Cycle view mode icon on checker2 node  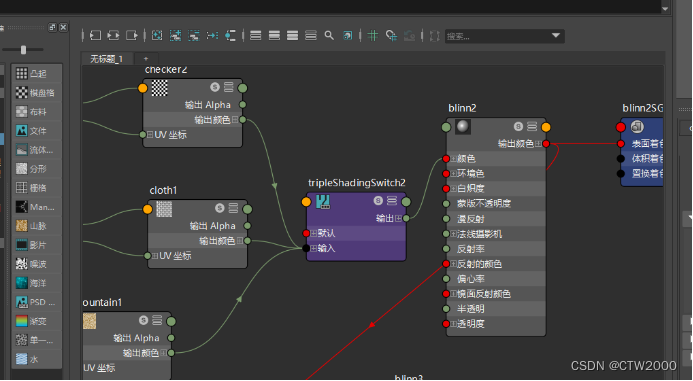click(228, 87)
